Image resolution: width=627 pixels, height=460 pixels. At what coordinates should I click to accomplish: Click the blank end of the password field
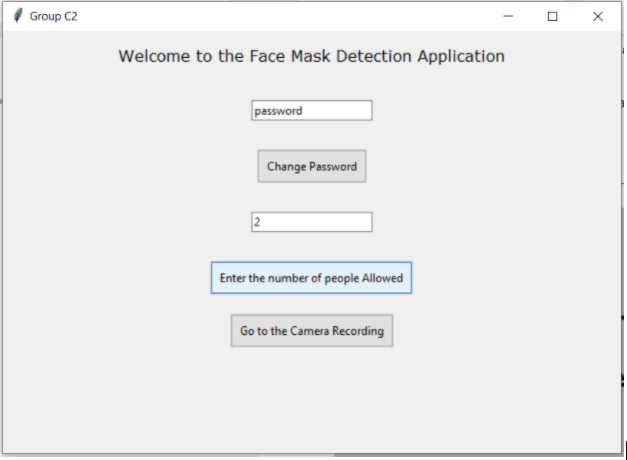[x=338, y=111]
